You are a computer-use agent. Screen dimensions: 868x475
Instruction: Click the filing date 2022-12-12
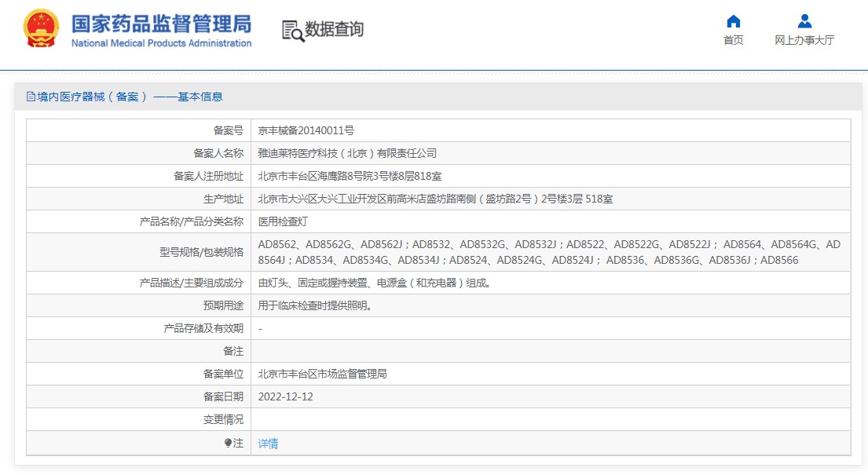(285, 396)
